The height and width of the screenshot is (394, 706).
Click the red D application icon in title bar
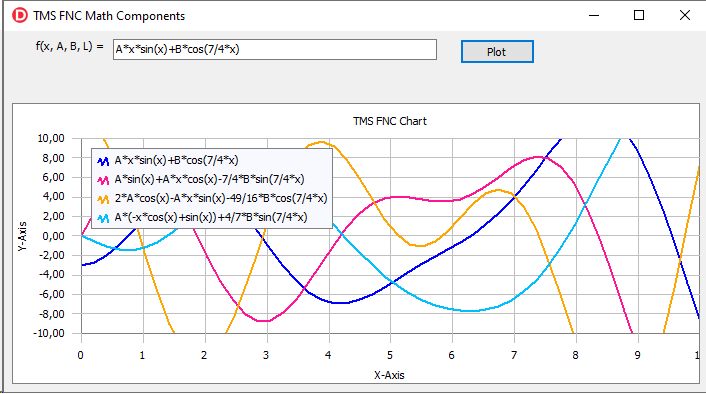click(20, 15)
